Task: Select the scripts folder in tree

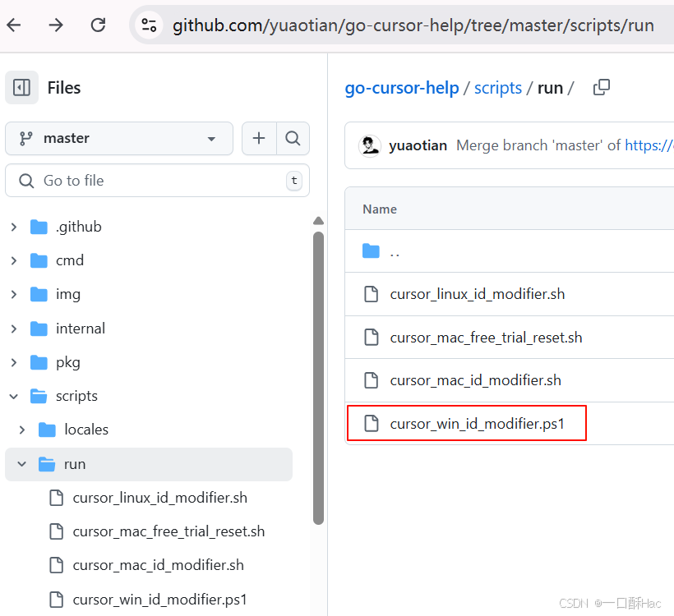Action: [76, 396]
